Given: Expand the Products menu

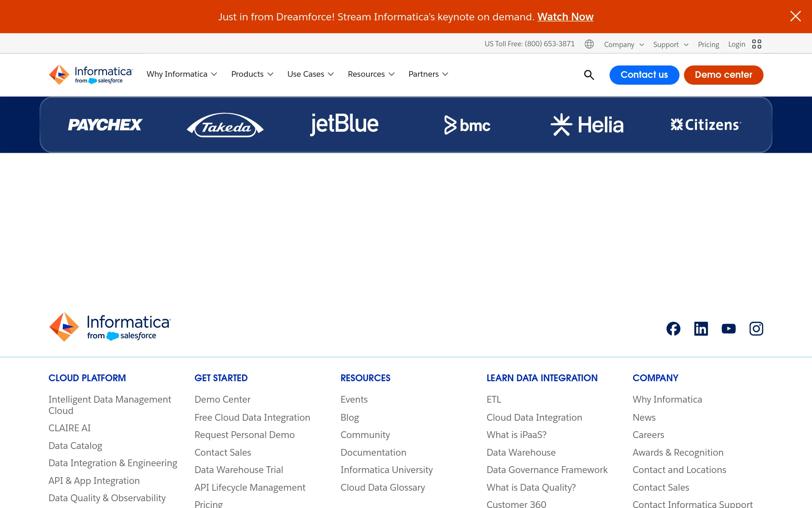Looking at the screenshot, I should [252, 74].
